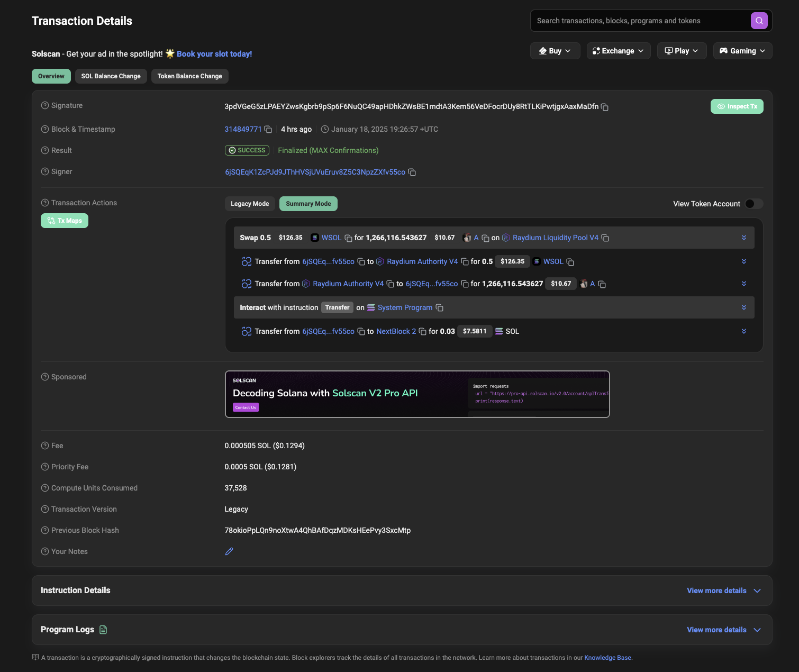799x672 pixels.
Task: Copy the NextBlock 2 address
Action: coord(422,332)
